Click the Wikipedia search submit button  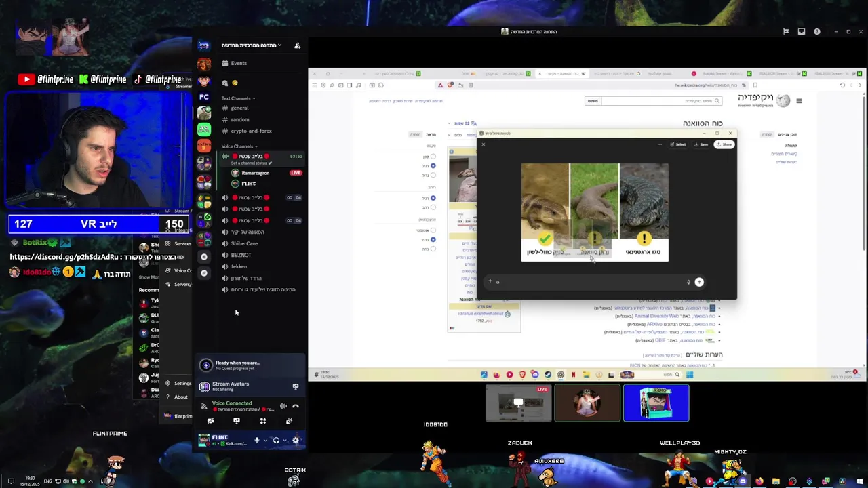click(593, 101)
